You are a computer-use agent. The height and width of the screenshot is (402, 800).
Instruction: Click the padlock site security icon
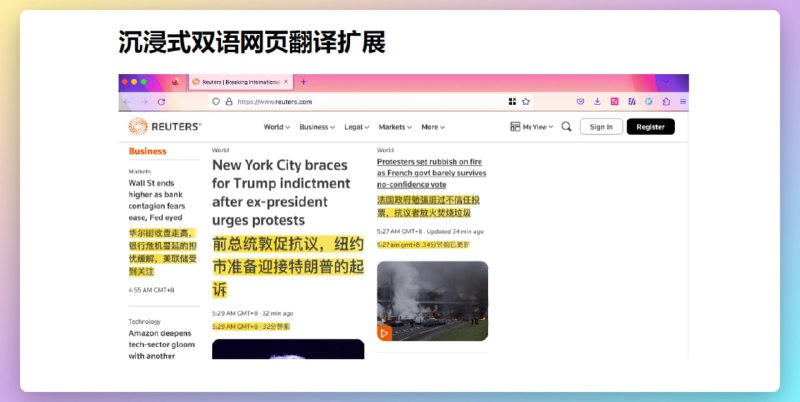pos(229,102)
